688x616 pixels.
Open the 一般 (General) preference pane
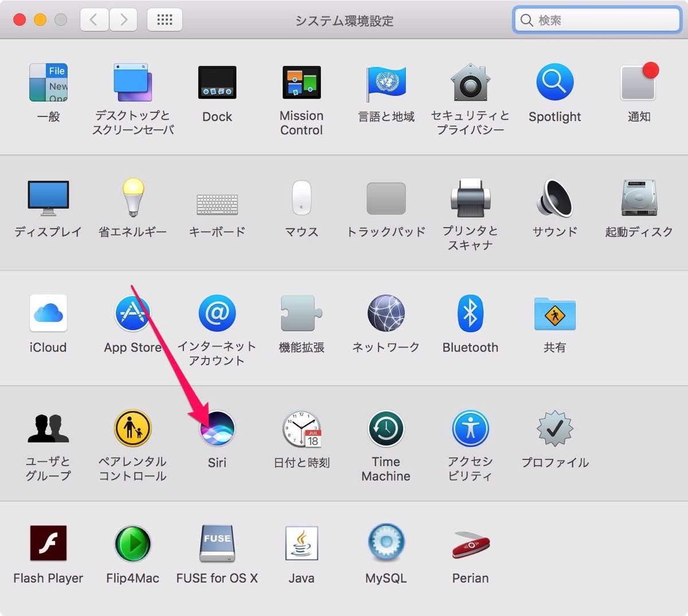click(48, 83)
